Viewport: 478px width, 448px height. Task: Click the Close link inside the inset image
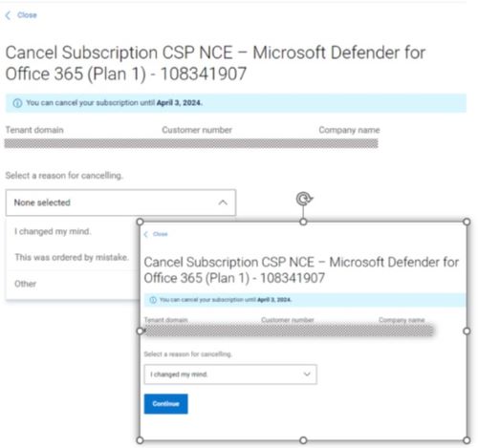coord(160,234)
